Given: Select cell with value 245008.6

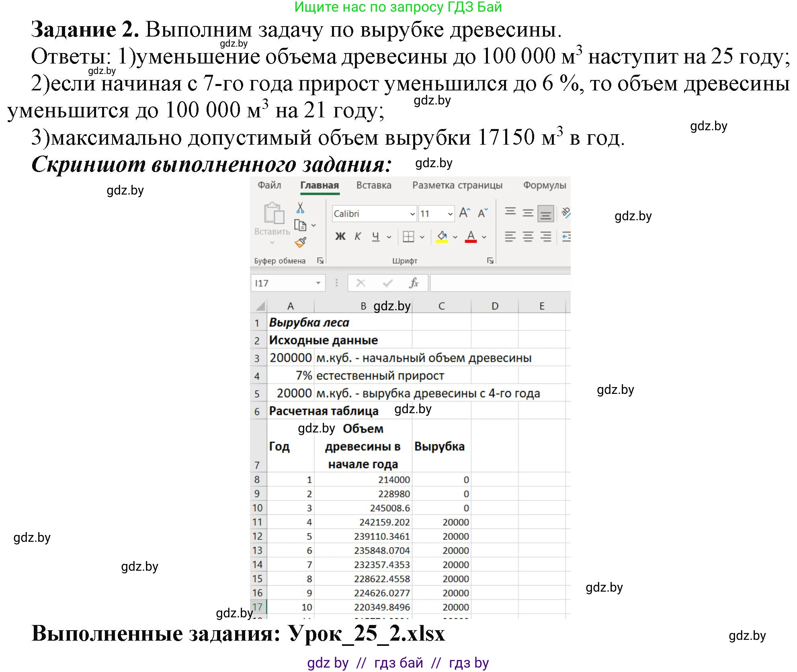Looking at the screenshot, I should (x=363, y=508).
